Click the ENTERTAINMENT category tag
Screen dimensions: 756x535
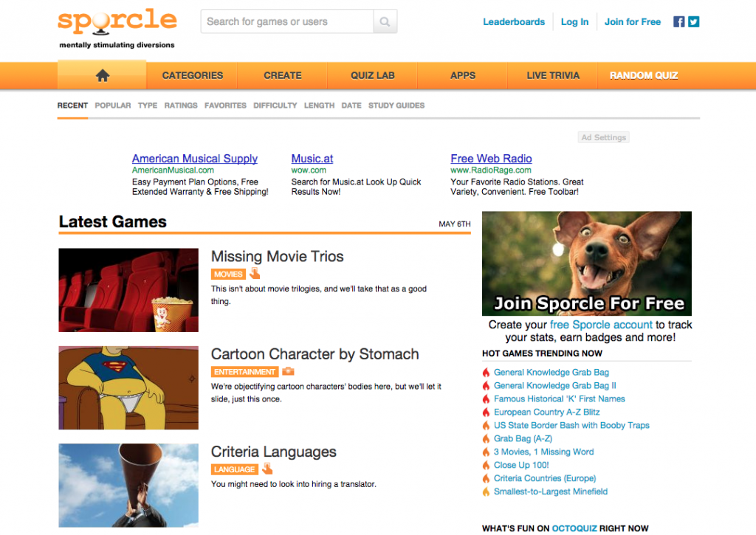click(244, 372)
